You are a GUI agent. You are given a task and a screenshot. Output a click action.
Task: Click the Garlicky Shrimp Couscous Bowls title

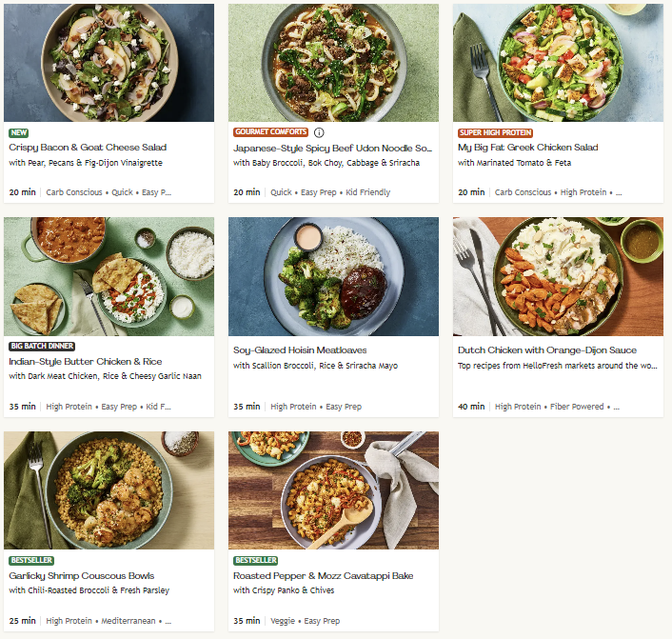pos(82,575)
